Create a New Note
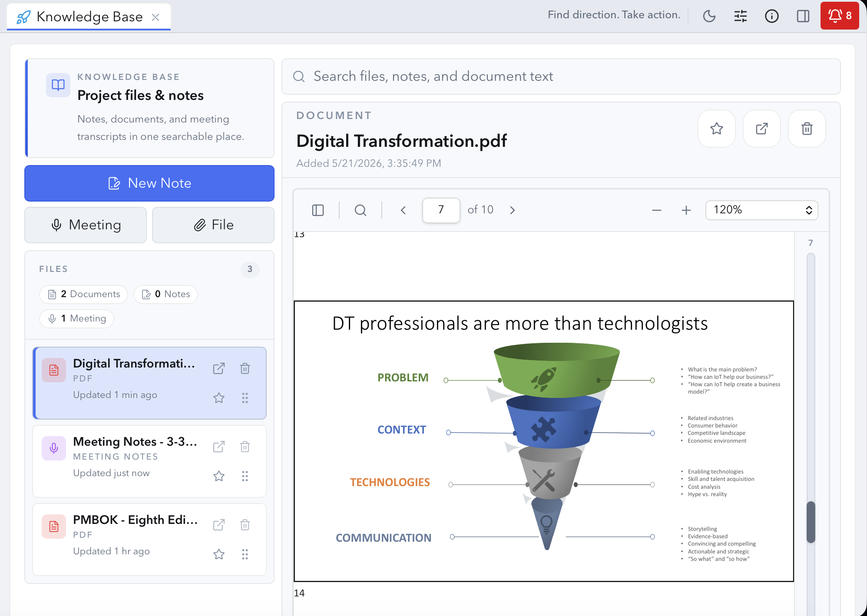The width and height of the screenshot is (867, 616). tap(149, 183)
